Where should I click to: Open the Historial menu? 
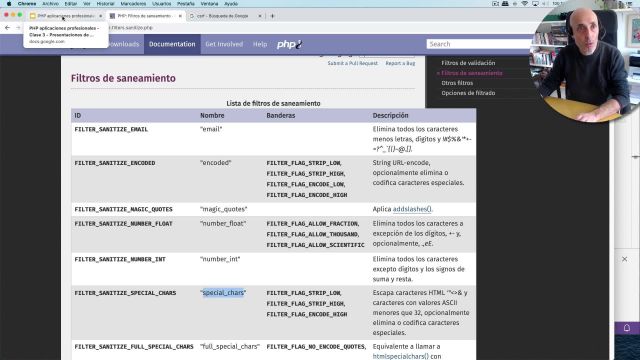[105, 4]
